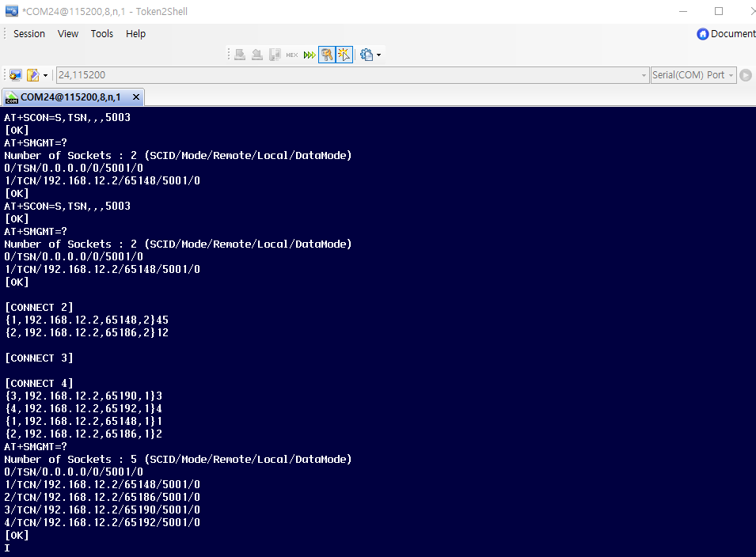Image resolution: width=756 pixels, height=557 pixels.
Task: Click the "2/TCN/192.168.12.2/65186/5001/0" line
Action: pos(102,497)
